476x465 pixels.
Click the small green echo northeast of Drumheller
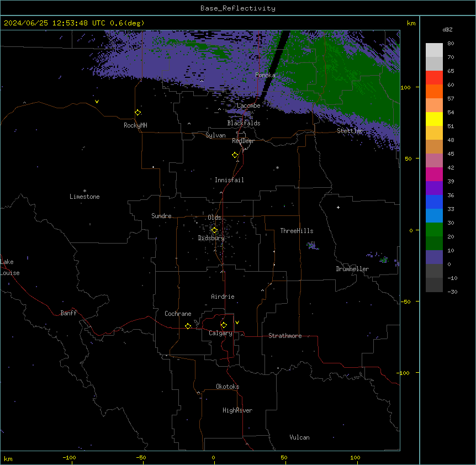point(384,260)
